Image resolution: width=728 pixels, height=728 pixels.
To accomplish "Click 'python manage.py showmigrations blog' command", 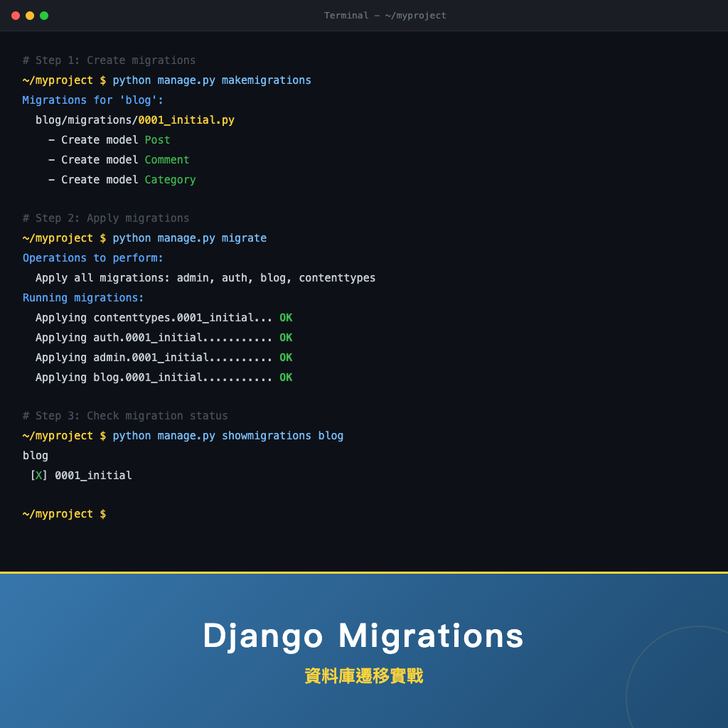I will (x=228, y=436).
